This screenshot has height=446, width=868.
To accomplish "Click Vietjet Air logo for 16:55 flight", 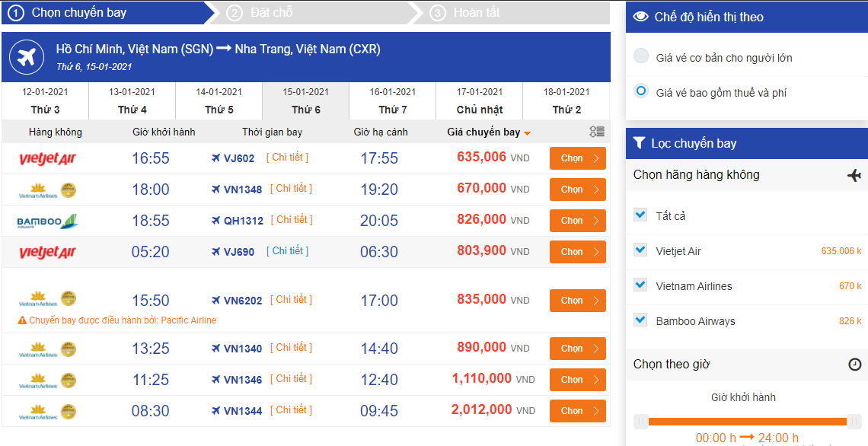I will [x=48, y=159].
